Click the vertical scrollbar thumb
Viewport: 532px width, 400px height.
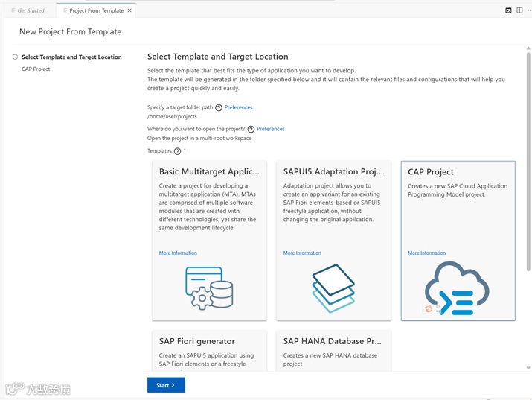[x=528, y=162]
